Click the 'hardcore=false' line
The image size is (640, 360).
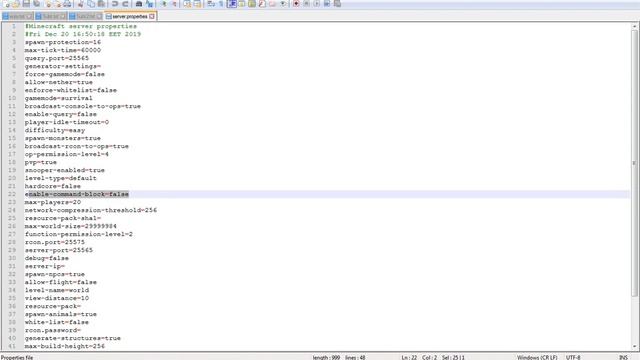[53, 186]
